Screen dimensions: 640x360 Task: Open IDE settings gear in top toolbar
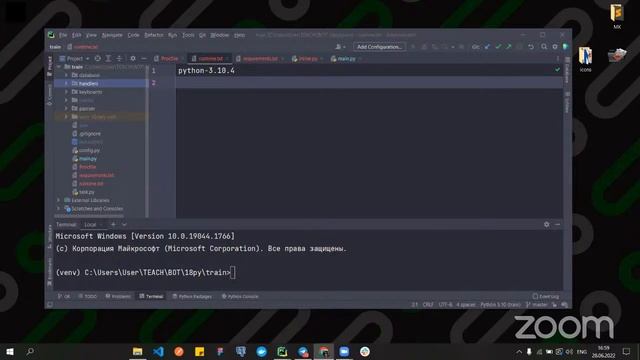[555, 47]
